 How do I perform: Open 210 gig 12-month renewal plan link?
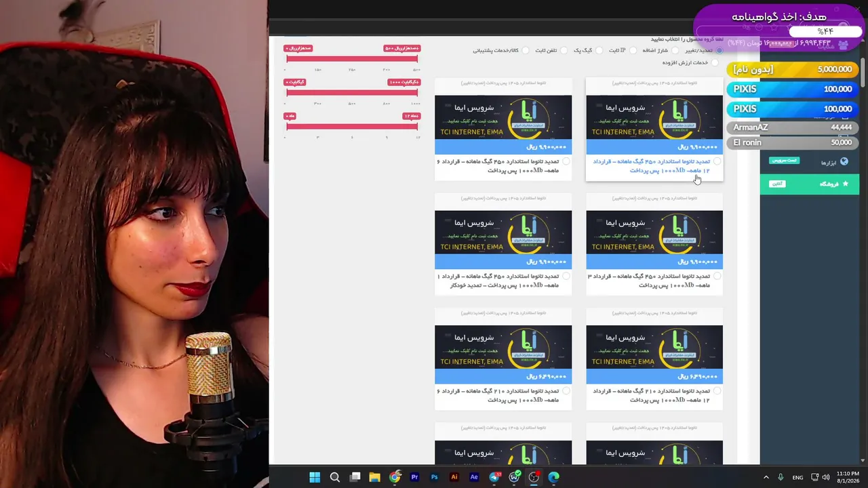click(x=652, y=395)
